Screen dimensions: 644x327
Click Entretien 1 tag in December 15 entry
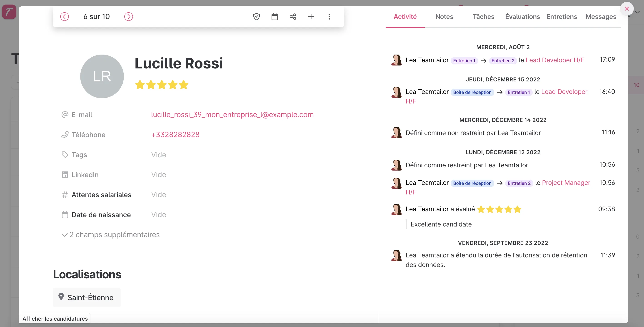519,92
